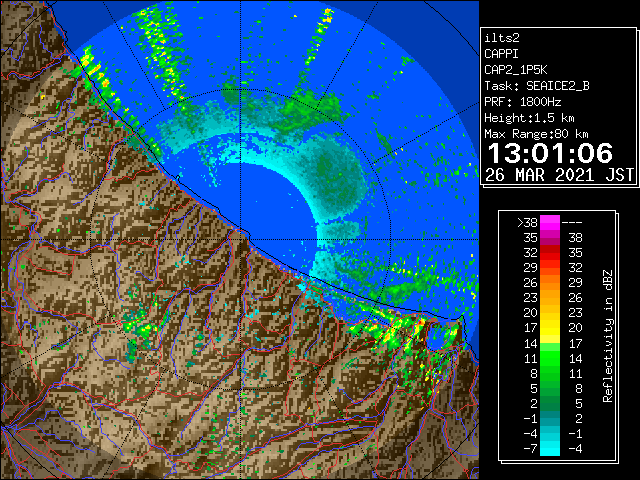The height and width of the screenshot is (480, 640).
Task: Click the '26 MAR 2021 JST' date
Action: (560, 175)
